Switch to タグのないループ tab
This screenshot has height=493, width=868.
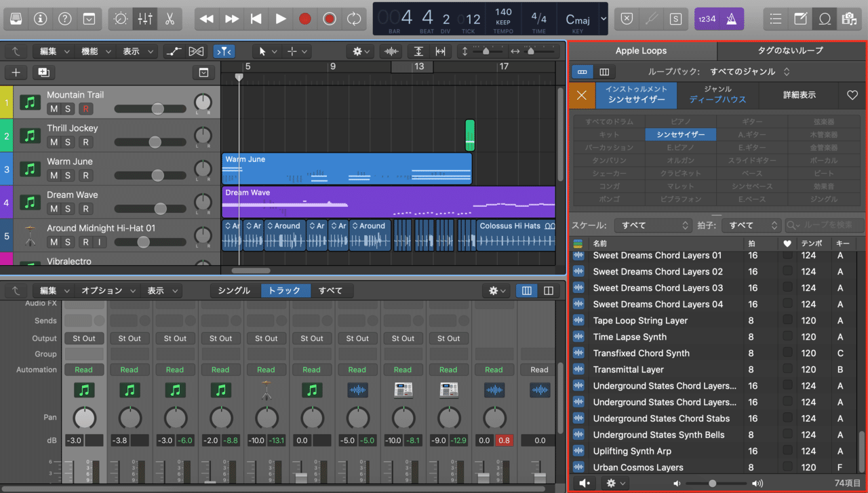791,51
